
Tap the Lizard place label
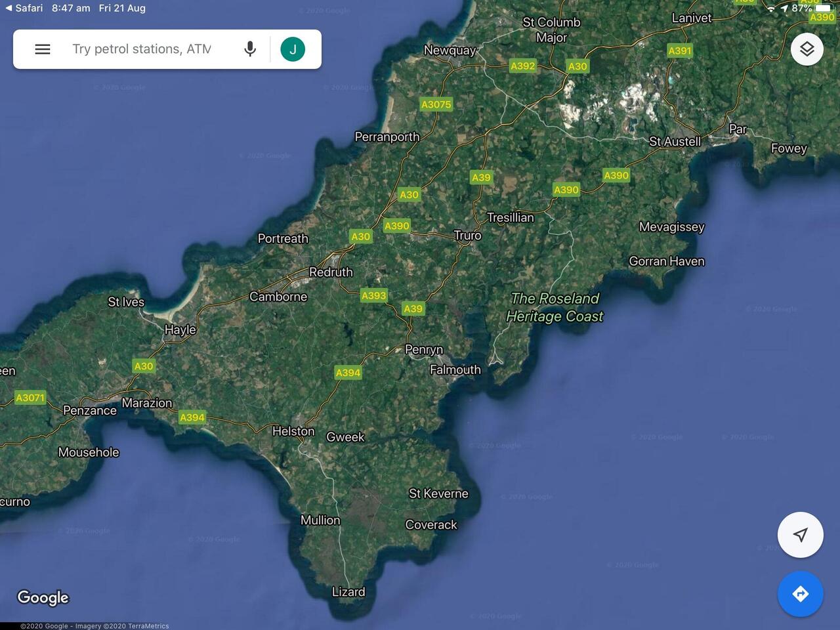(x=348, y=592)
